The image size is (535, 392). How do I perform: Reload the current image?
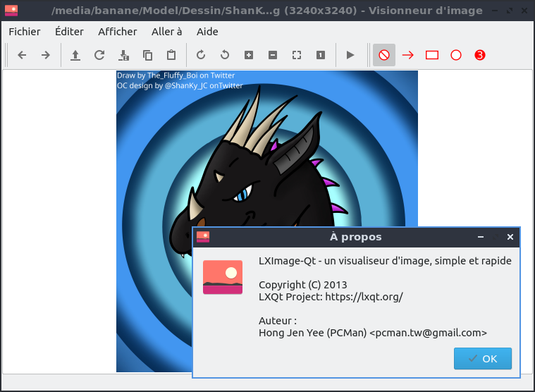(99, 55)
